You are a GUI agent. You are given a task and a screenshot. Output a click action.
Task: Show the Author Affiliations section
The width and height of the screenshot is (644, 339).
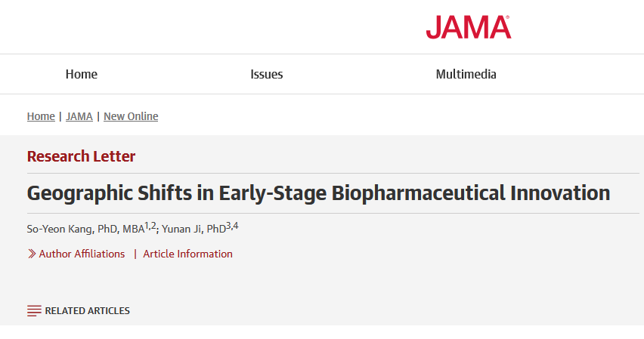[82, 254]
